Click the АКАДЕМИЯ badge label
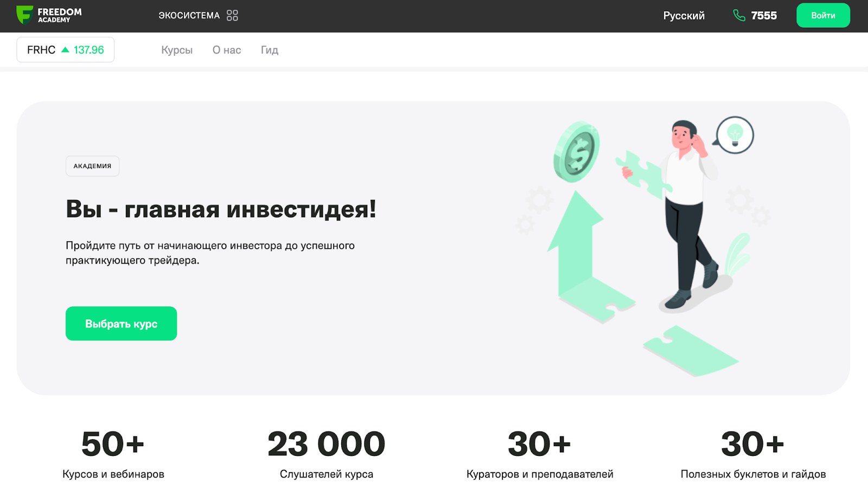Screen dimensions: 868x489 [x=92, y=166]
